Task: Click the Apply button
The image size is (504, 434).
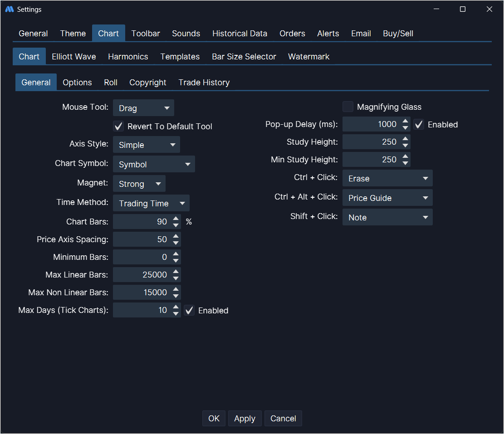Action: [x=245, y=419]
